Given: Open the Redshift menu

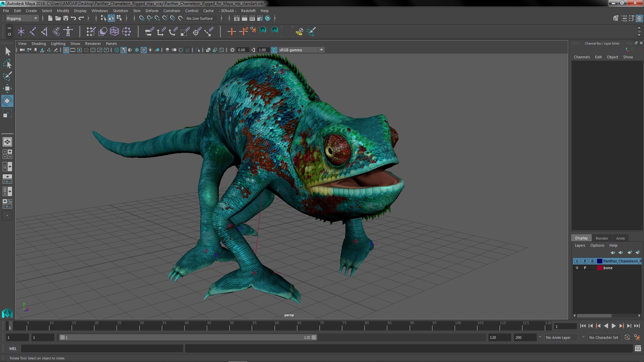Looking at the screenshot, I should click(248, 11).
